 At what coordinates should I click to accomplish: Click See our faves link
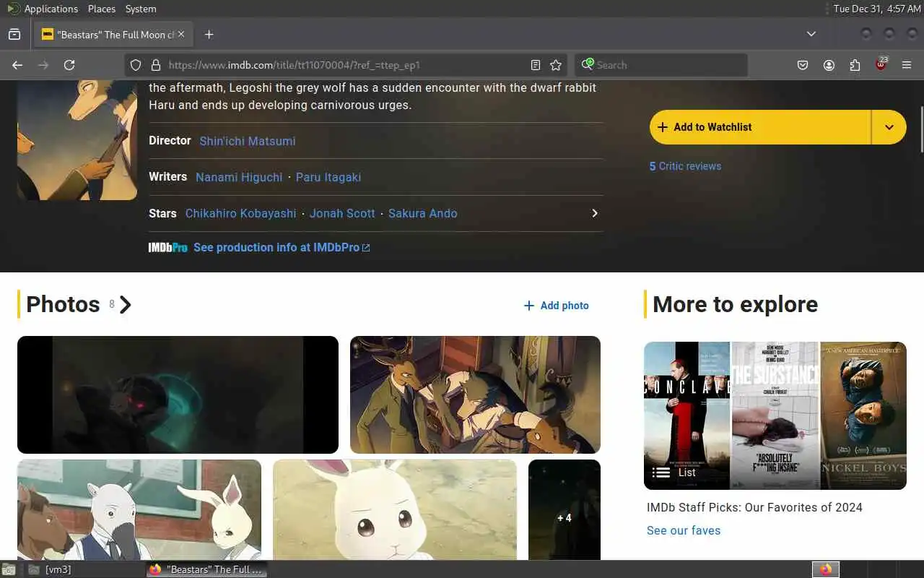coord(684,530)
